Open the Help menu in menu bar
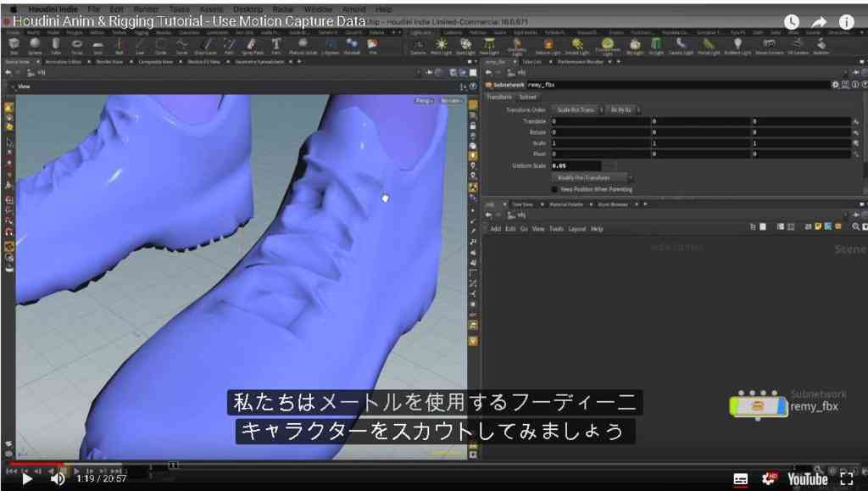This screenshot has height=491, width=868. click(x=384, y=9)
